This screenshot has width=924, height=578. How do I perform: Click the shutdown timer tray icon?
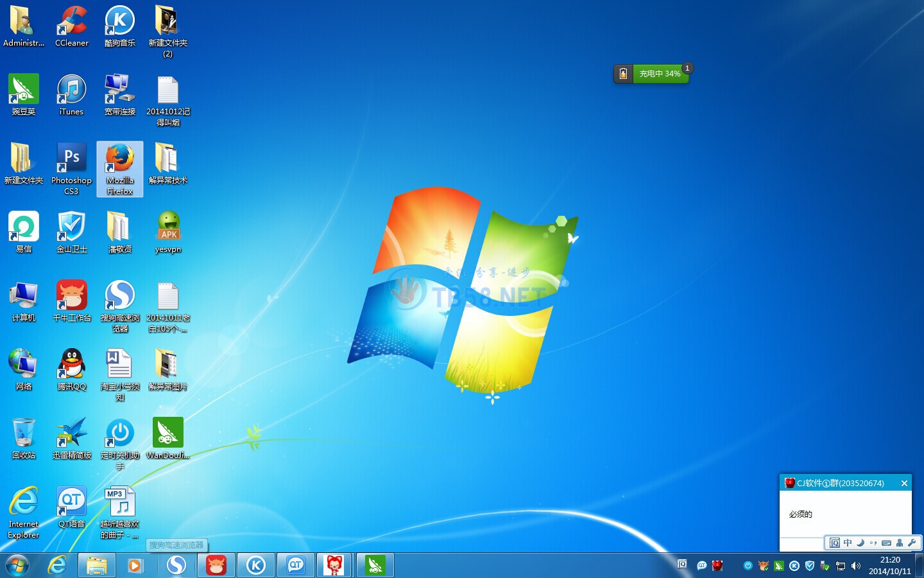748,566
